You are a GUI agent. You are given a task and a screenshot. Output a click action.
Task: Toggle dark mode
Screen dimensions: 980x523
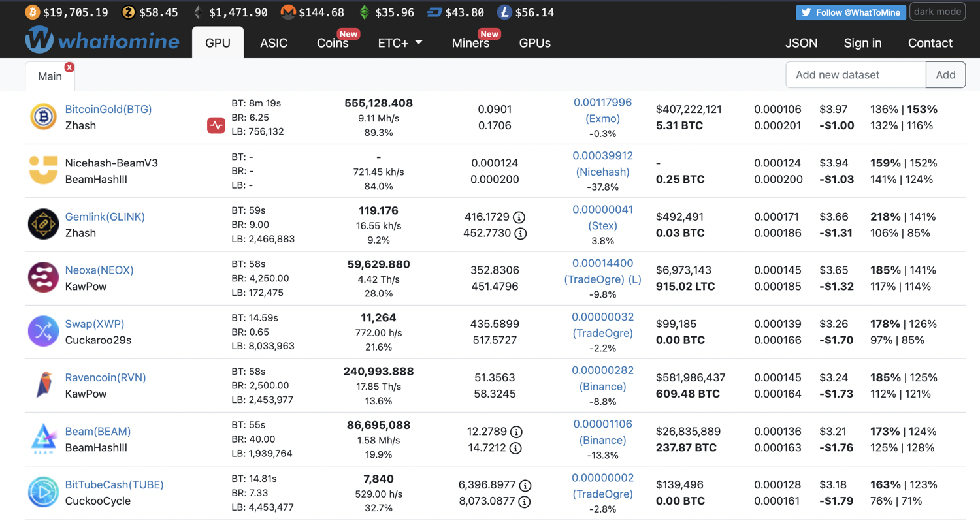click(938, 12)
